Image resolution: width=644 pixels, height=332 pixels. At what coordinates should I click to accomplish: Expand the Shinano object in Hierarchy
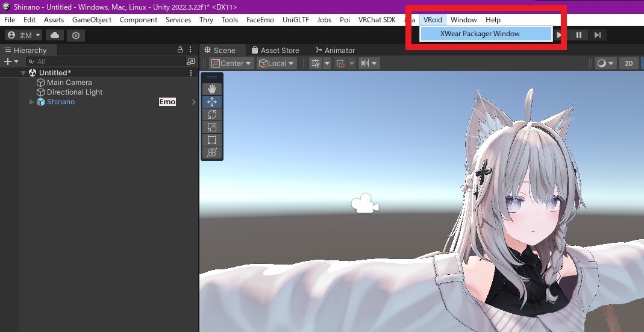pyautogui.click(x=31, y=102)
